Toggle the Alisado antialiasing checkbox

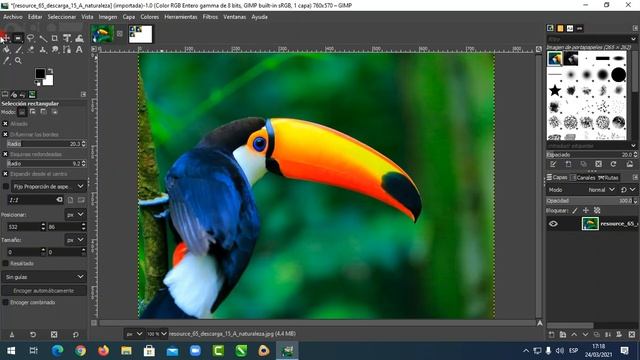click(x=5, y=123)
